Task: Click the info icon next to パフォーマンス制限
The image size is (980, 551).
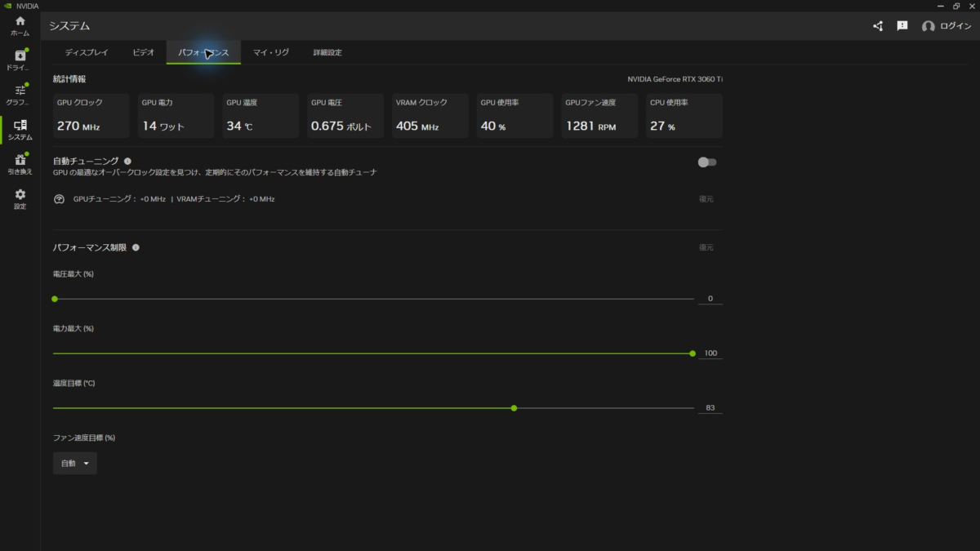Action: (136, 247)
